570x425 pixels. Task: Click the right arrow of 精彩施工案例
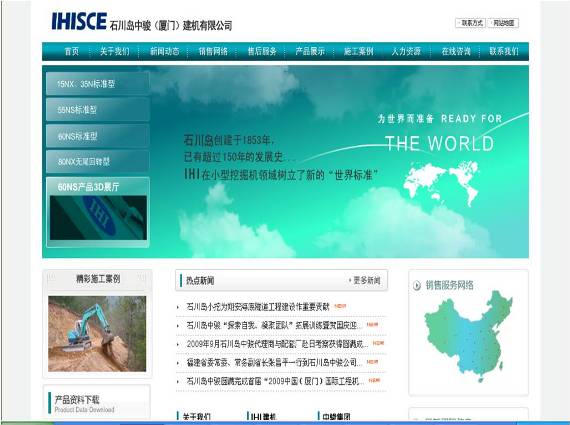point(142,278)
